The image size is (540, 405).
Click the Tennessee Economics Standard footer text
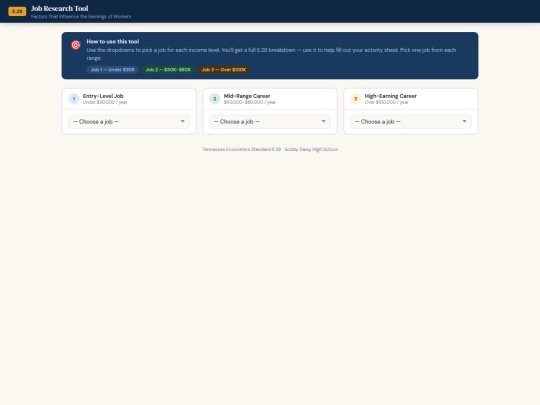point(270,149)
